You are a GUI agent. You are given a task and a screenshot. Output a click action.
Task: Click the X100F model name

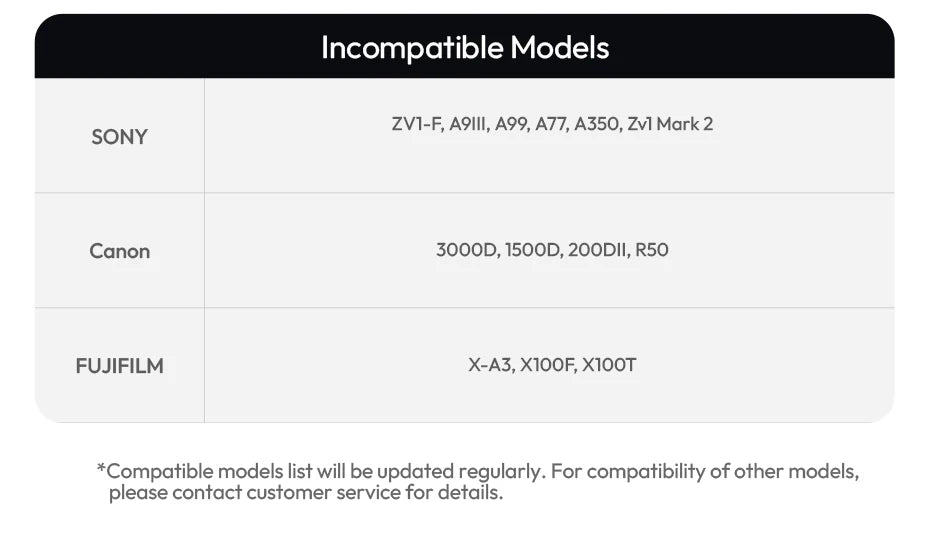548,365
